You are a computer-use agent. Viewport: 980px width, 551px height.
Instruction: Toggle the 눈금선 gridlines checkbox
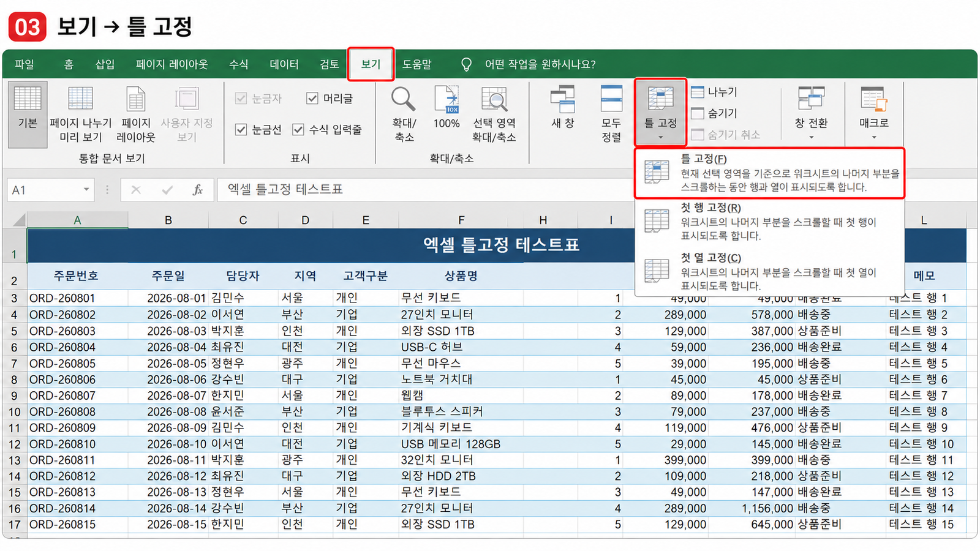coord(241,129)
